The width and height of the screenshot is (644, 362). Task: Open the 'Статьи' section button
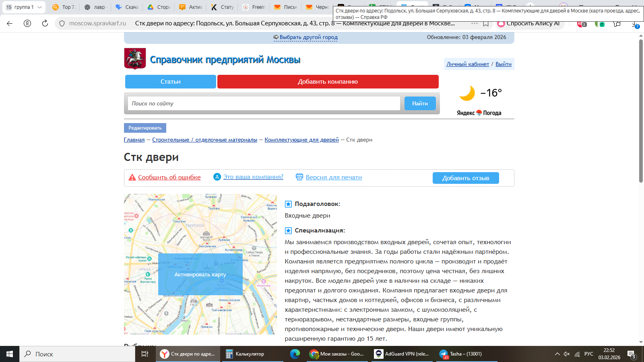point(171,82)
